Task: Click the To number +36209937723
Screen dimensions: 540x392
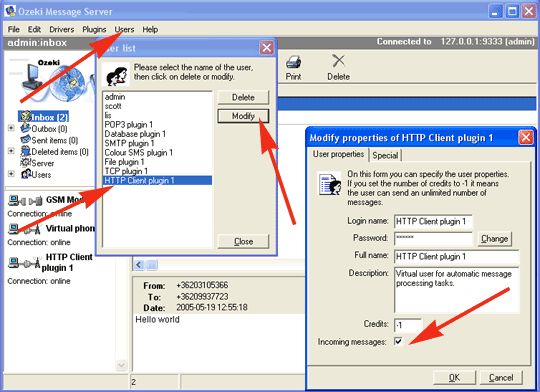Action: (202, 297)
